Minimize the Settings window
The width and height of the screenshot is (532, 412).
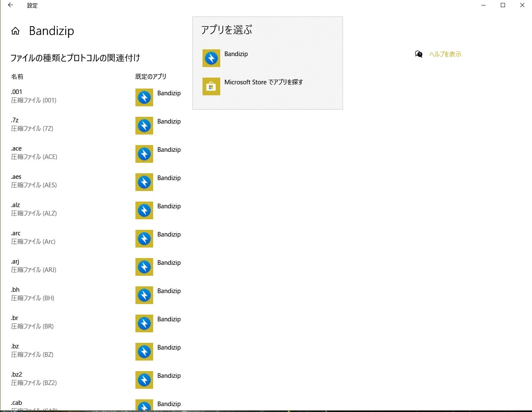(483, 5)
